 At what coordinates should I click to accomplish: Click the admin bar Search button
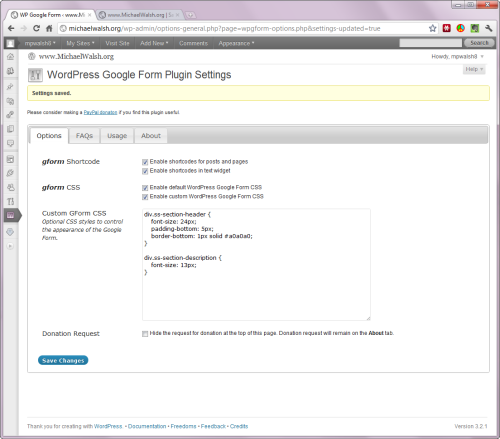[479, 43]
